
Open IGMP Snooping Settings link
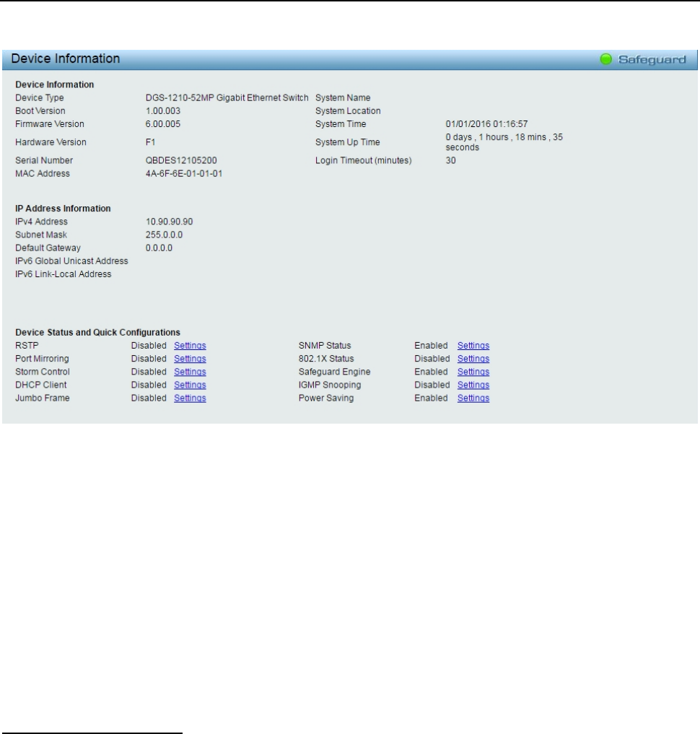(473, 385)
